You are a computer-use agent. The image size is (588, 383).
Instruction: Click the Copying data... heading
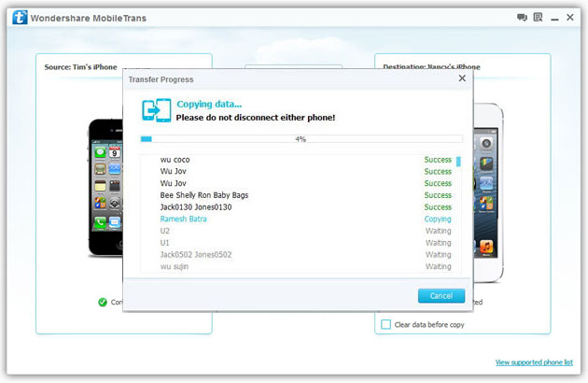tap(209, 104)
